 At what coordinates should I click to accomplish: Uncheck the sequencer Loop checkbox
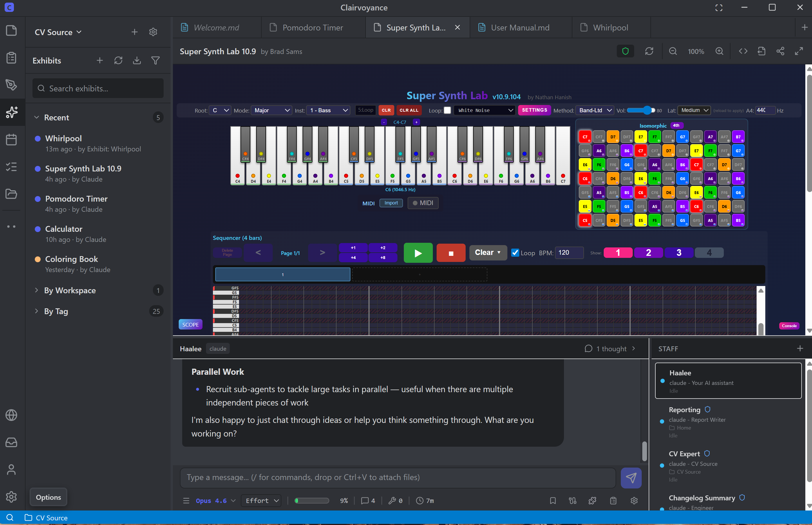(515, 253)
